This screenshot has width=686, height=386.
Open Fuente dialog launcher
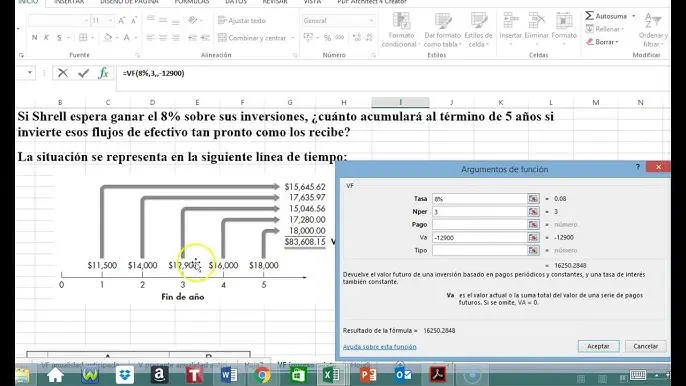[137, 56]
